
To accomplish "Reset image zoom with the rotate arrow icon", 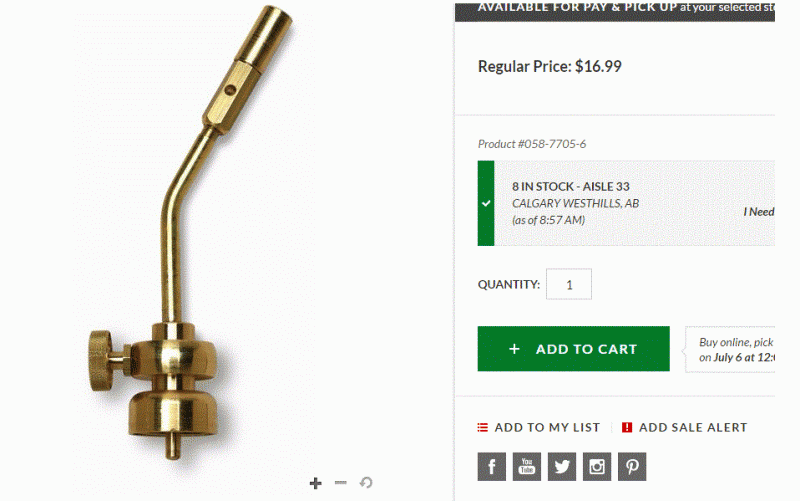I will 366,482.
